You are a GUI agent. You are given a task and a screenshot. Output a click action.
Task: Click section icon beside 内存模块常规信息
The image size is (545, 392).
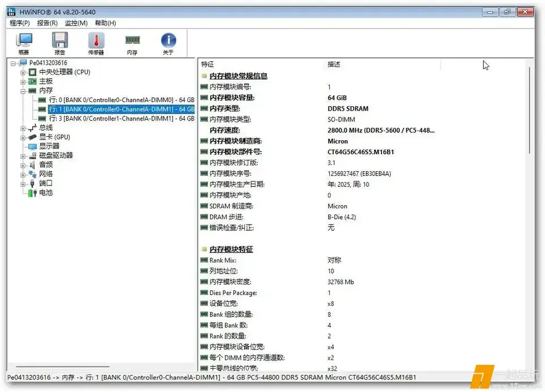pyautogui.click(x=204, y=75)
